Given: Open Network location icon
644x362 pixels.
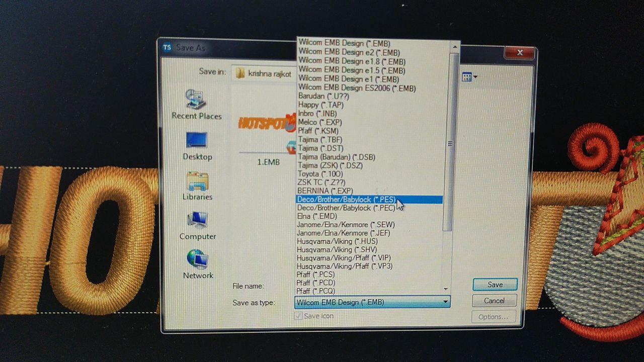Looking at the screenshot, I should point(198,260).
